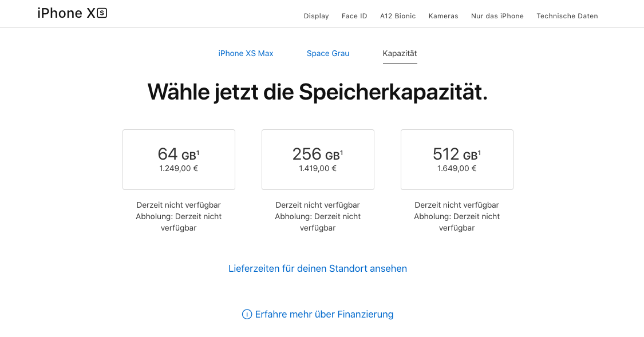
Task: Click the 1.649,00 € price text
Action: point(457,168)
